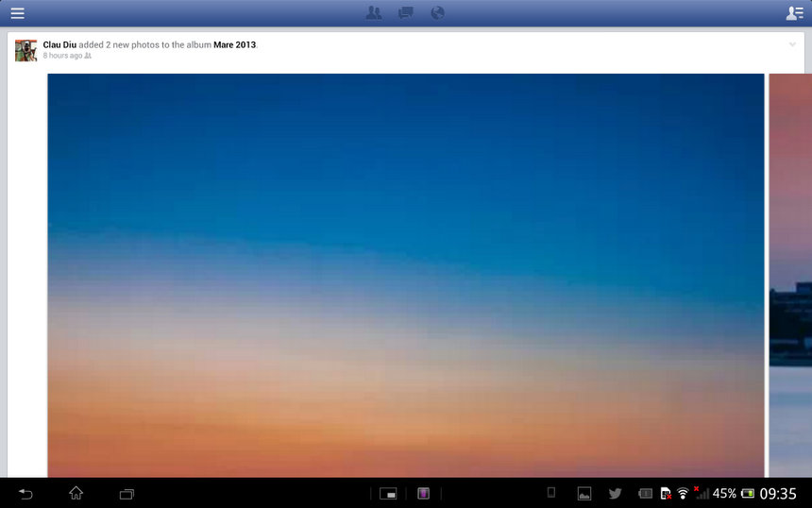Open the recent apps button
This screenshot has width=812, height=508.
[x=127, y=494]
